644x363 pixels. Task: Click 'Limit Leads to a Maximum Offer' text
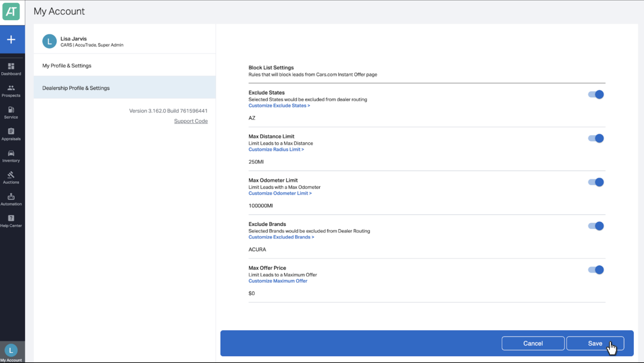(x=283, y=275)
